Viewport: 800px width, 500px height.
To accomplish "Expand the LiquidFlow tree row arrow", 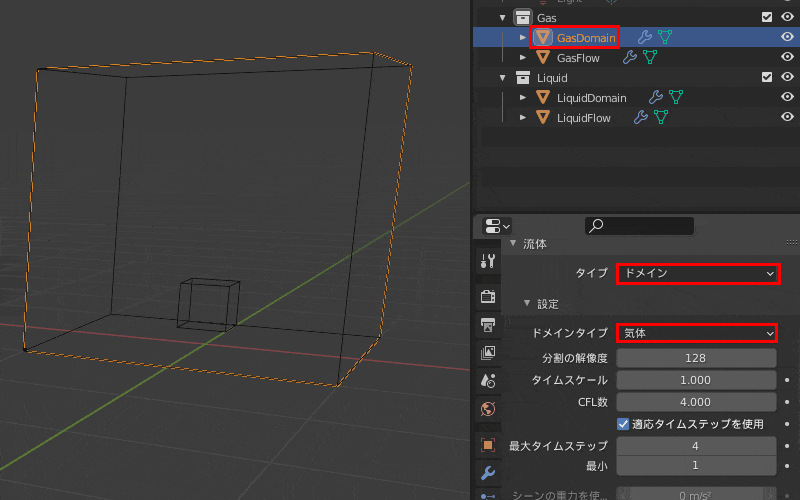I will pyautogui.click(x=523, y=118).
